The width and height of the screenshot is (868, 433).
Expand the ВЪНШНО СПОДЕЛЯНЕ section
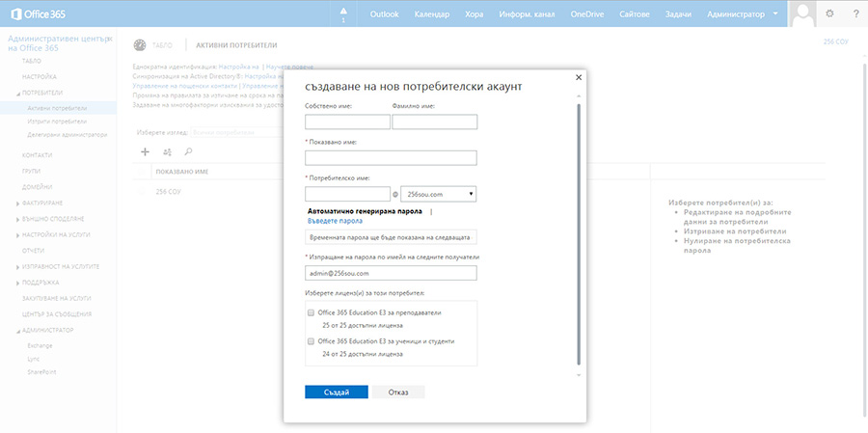18,219
